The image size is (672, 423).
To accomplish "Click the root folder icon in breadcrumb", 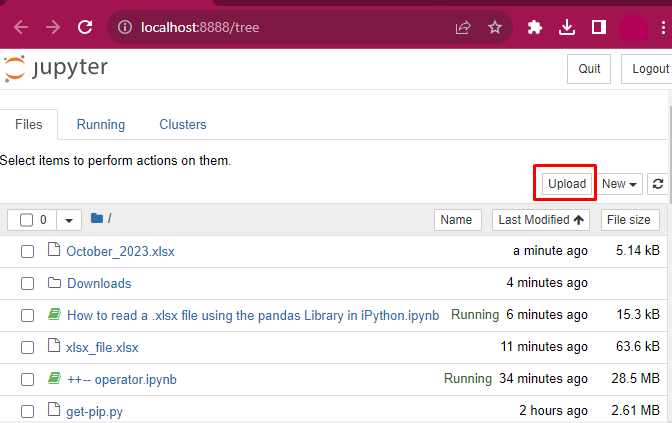I will pos(97,218).
